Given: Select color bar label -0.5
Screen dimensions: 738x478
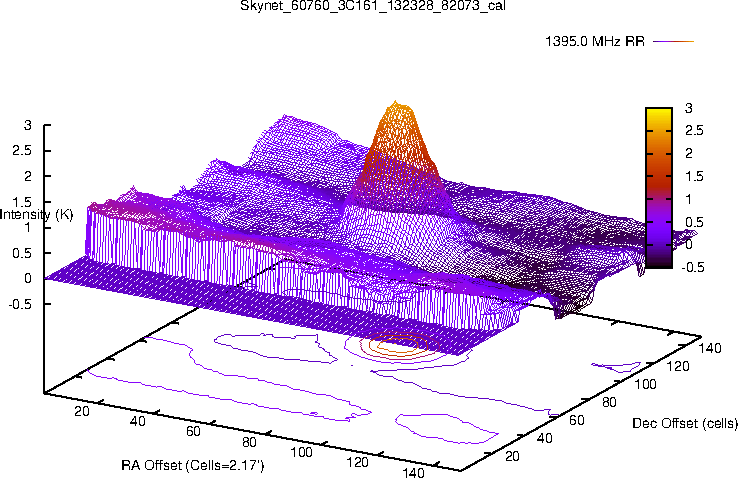Looking at the screenshot, I should 692,267.
